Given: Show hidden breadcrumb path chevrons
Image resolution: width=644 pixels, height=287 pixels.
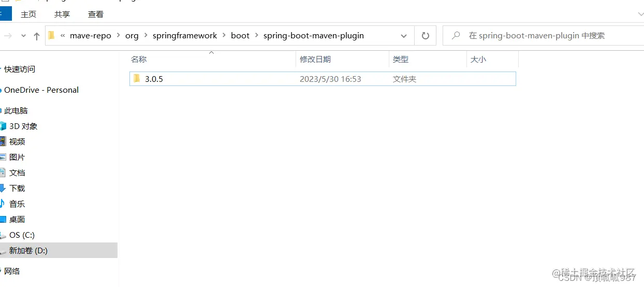Looking at the screenshot, I should [63, 36].
